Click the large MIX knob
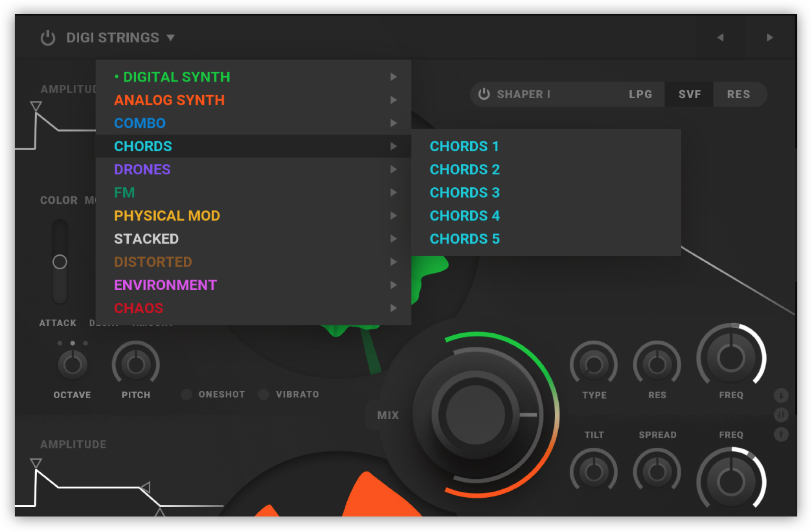This screenshot has width=812, height=532. pos(475,415)
